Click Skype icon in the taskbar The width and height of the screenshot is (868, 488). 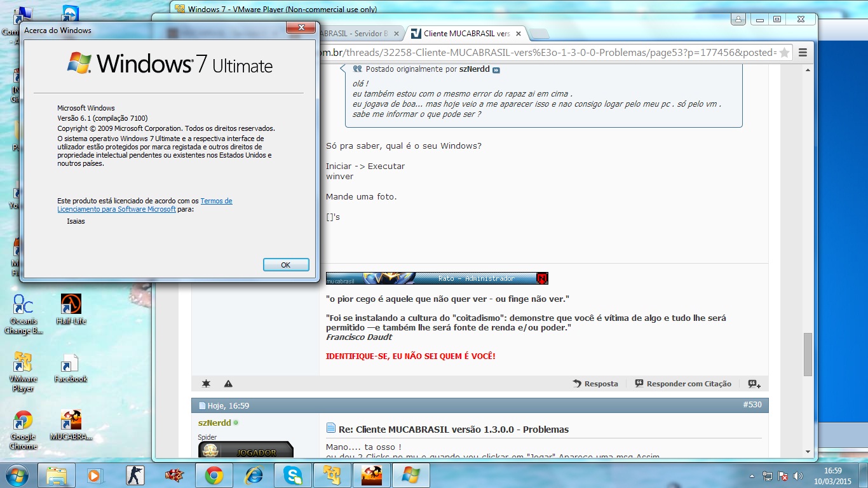293,475
